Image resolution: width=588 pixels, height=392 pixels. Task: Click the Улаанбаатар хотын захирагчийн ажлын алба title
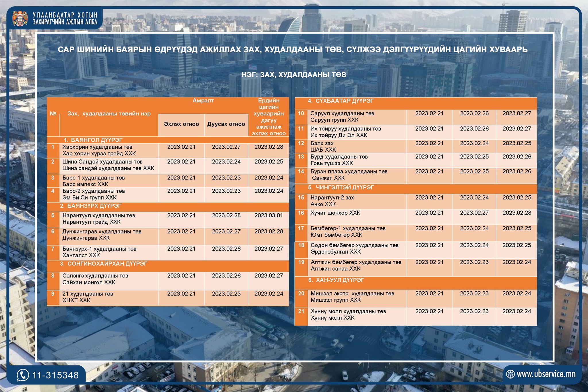[65, 19]
